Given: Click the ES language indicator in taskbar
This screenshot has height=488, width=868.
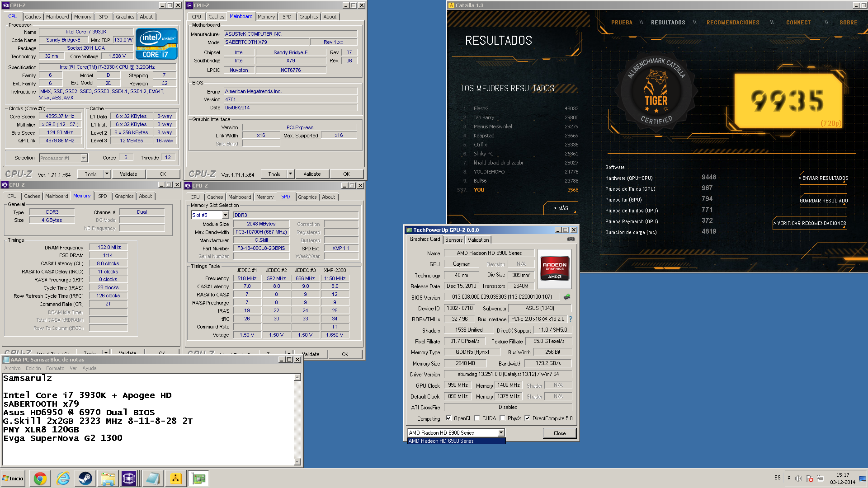Looking at the screenshot, I should point(777,478).
